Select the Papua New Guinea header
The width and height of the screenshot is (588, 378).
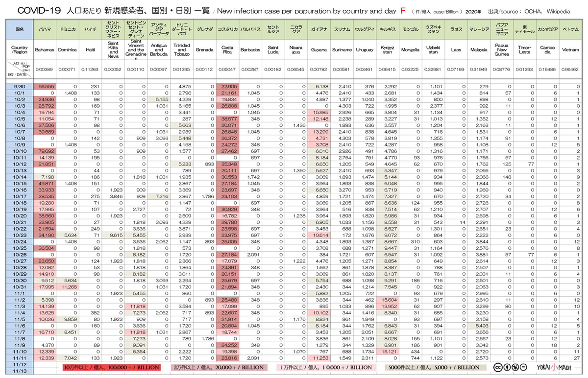pos(501,50)
